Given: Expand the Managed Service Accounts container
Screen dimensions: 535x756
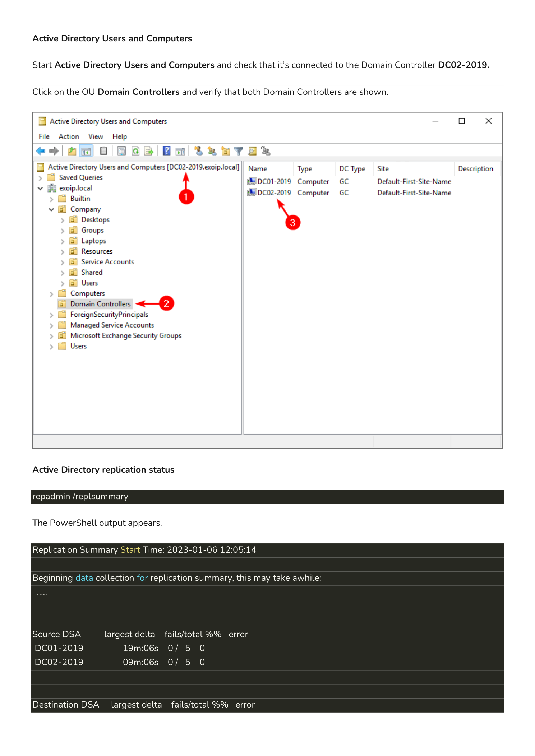Looking at the screenshot, I should pyautogui.click(x=51, y=325).
